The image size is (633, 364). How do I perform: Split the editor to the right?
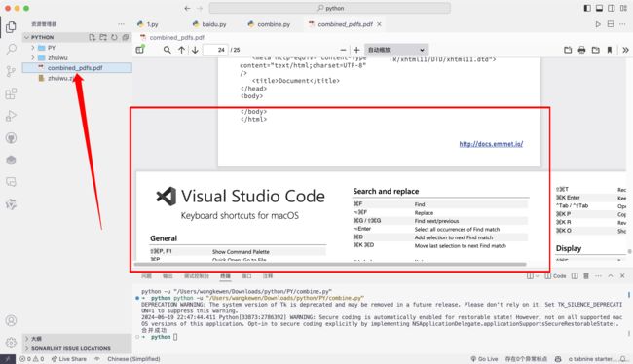click(x=611, y=24)
